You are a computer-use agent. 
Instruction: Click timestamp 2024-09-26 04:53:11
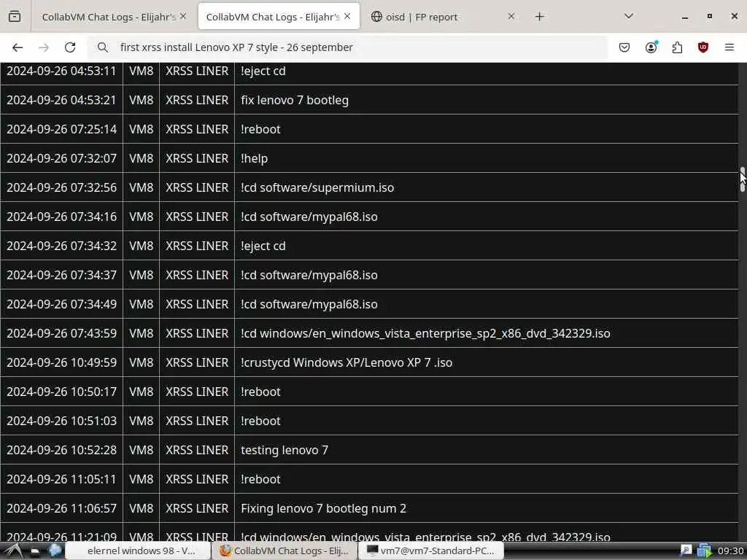point(61,71)
